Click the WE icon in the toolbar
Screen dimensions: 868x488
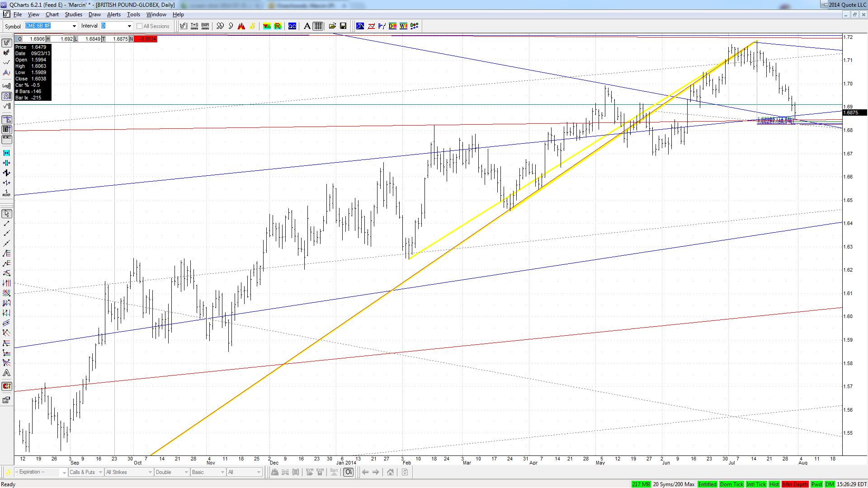403,26
